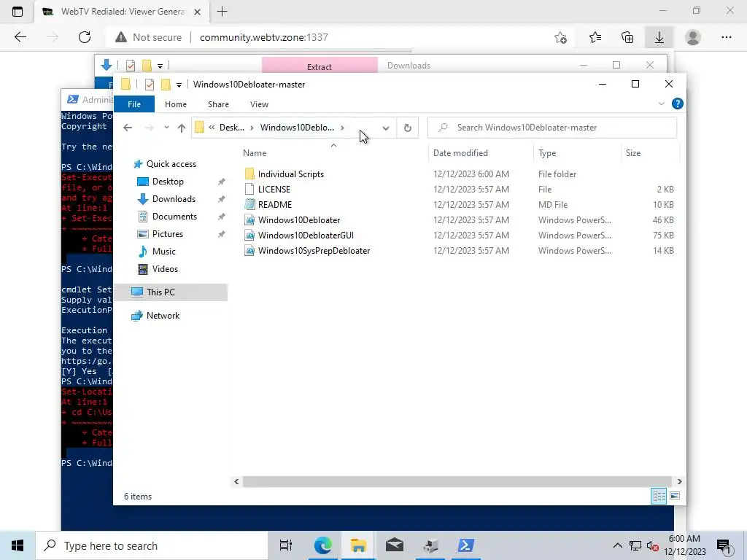Image resolution: width=747 pixels, height=560 pixels.
Task: Close the WebTV Redialed browser tab
Action: pos(197,12)
